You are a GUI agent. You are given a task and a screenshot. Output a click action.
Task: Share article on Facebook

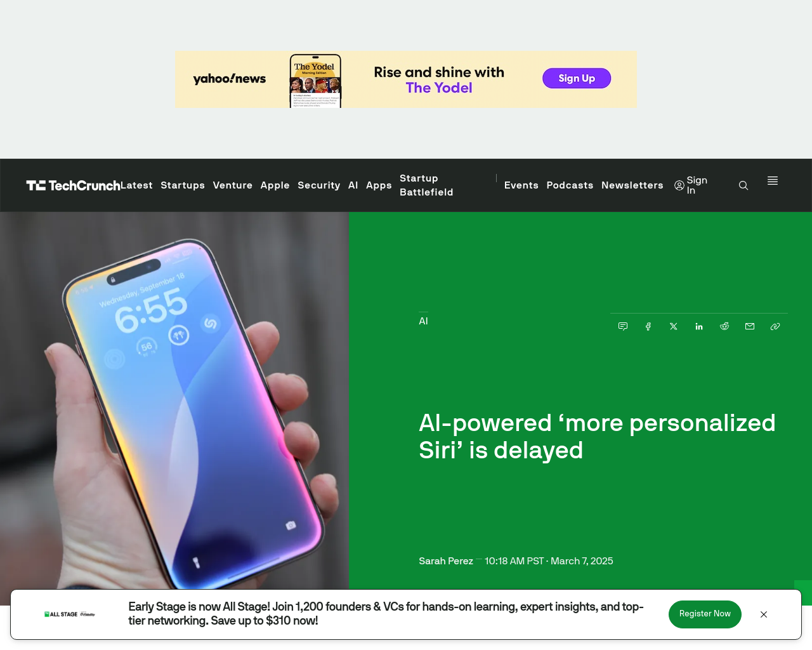(648, 326)
